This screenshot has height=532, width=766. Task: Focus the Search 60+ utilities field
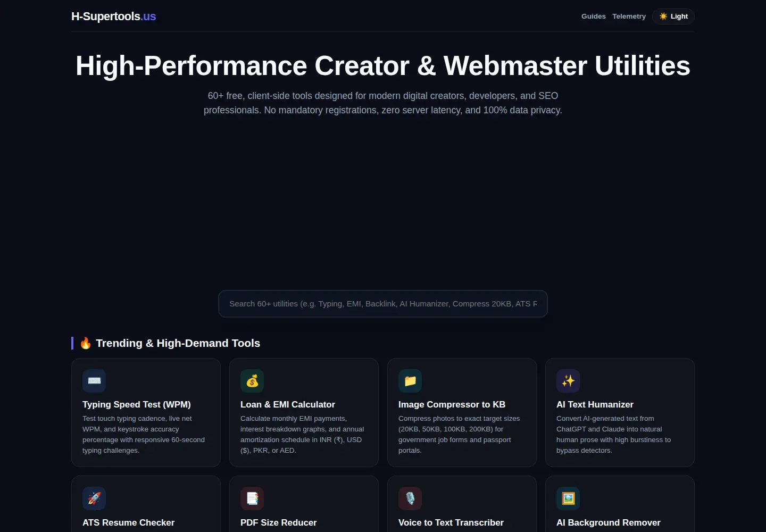(383, 304)
